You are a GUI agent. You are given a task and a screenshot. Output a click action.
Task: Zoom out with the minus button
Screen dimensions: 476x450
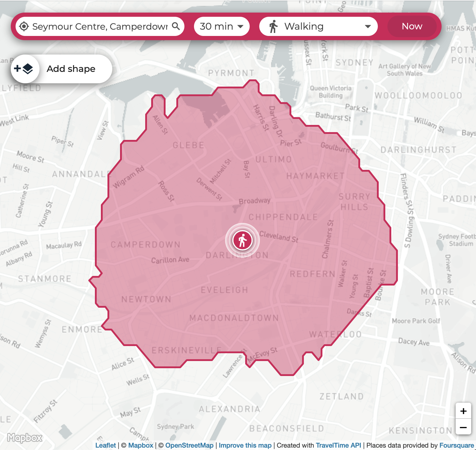coord(463,427)
